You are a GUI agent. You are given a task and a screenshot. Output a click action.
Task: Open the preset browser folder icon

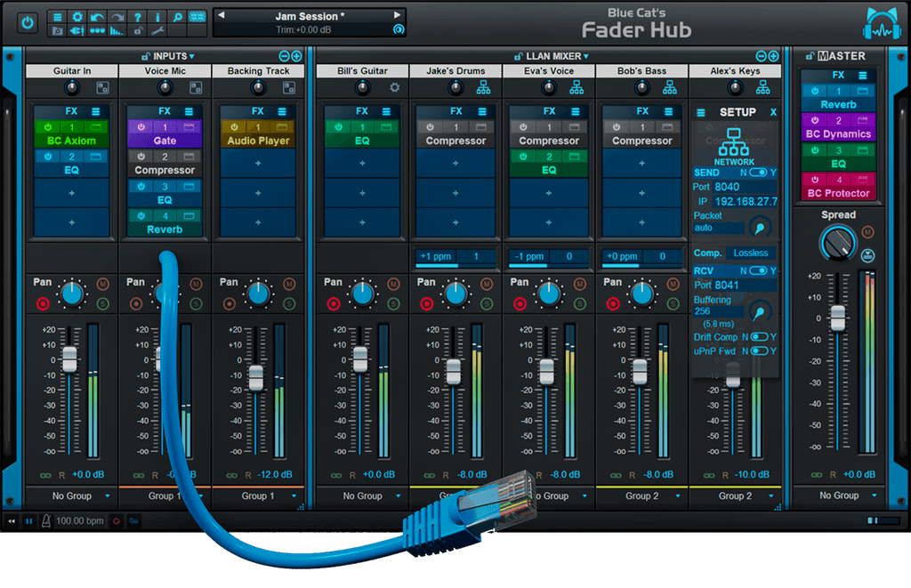coord(58,31)
